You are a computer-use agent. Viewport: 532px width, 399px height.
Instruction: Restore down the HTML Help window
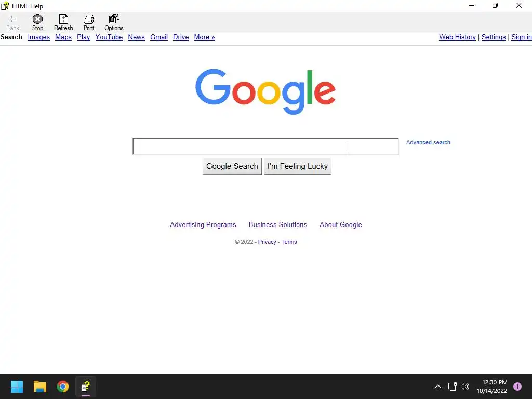click(x=495, y=5)
